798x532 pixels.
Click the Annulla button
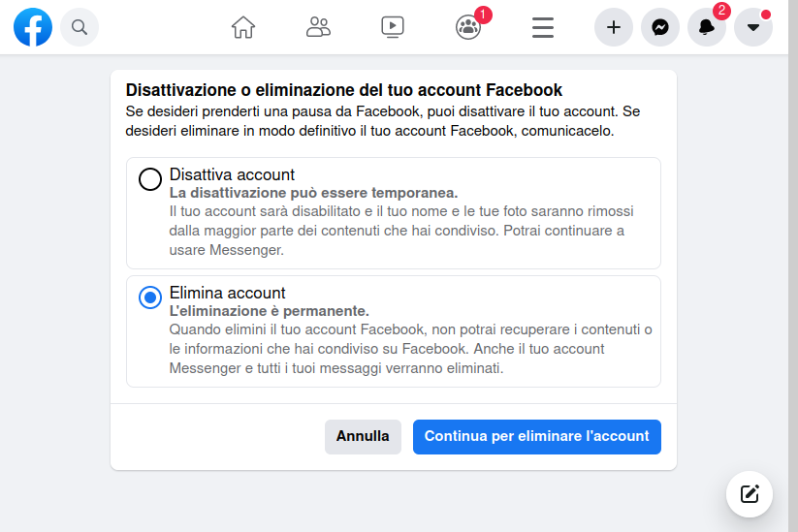click(x=363, y=437)
